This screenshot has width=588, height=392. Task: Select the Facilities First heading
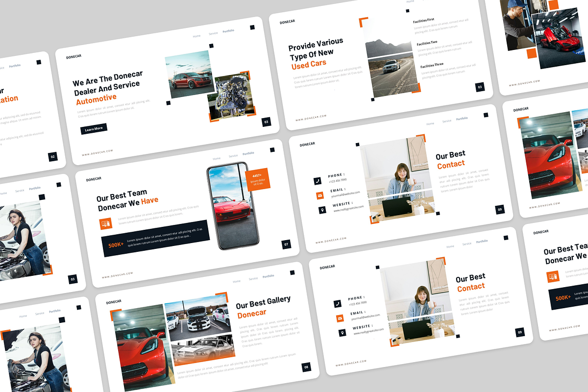(423, 21)
